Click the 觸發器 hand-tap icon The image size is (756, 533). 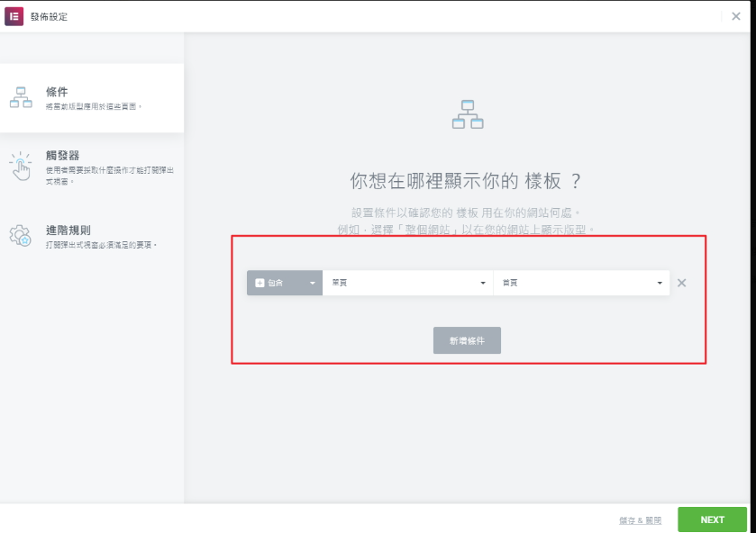pyautogui.click(x=21, y=166)
